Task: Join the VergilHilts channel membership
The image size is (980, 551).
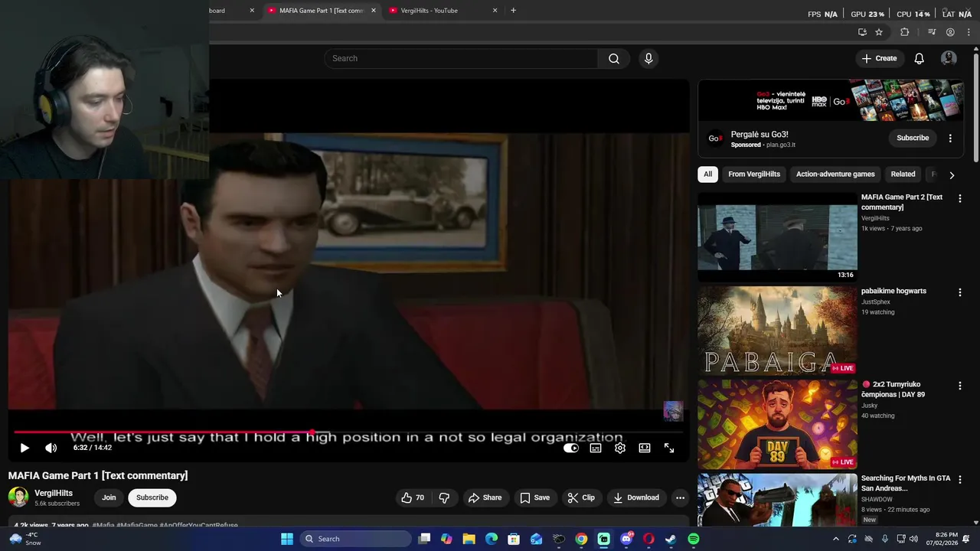Action: click(x=109, y=497)
